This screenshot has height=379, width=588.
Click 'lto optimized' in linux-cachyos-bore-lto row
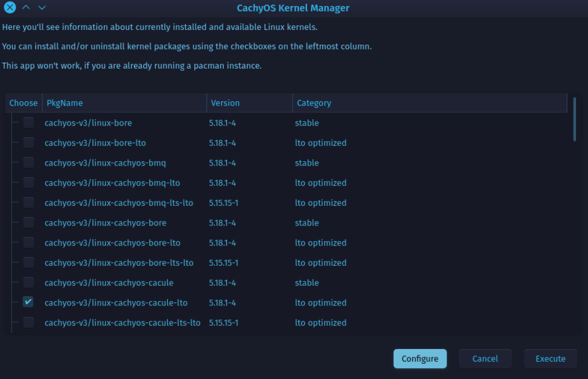(321, 243)
